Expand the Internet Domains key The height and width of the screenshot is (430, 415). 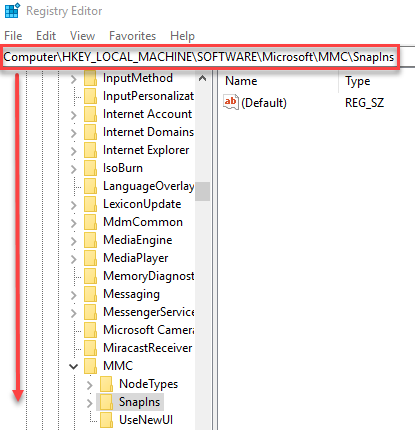pyautogui.click(x=74, y=133)
